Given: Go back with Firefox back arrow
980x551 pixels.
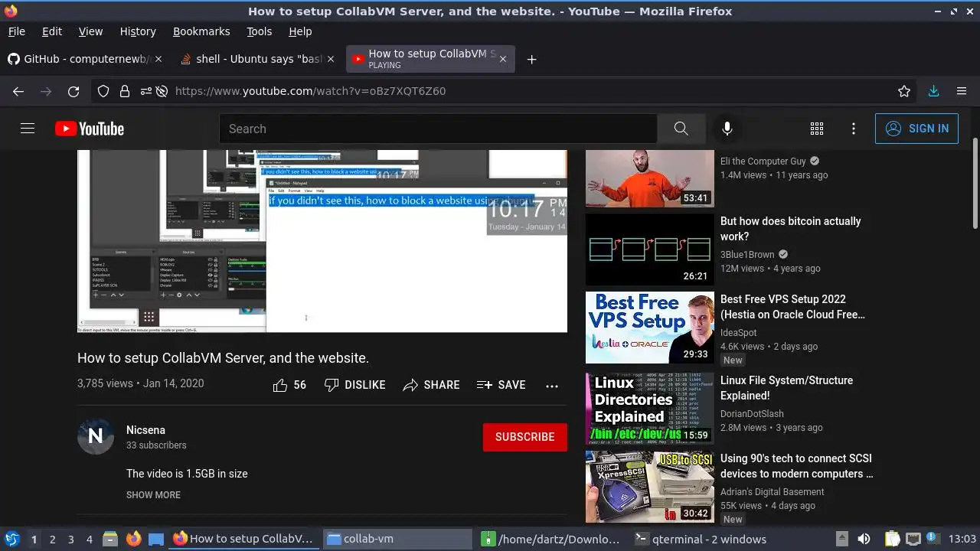Looking at the screenshot, I should pyautogui.click(x=18, y=91).
